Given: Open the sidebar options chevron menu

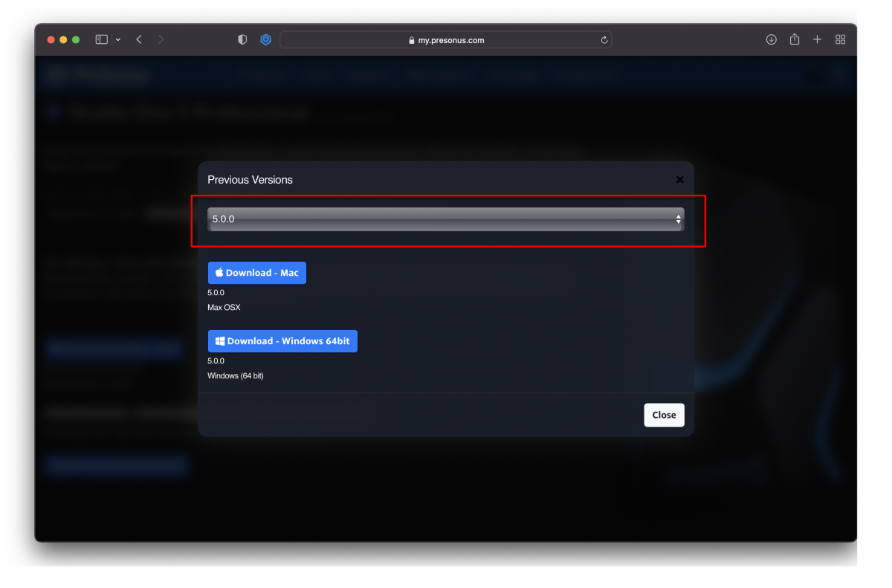Looking at the screenshot, I should click(x=117, y=39).
